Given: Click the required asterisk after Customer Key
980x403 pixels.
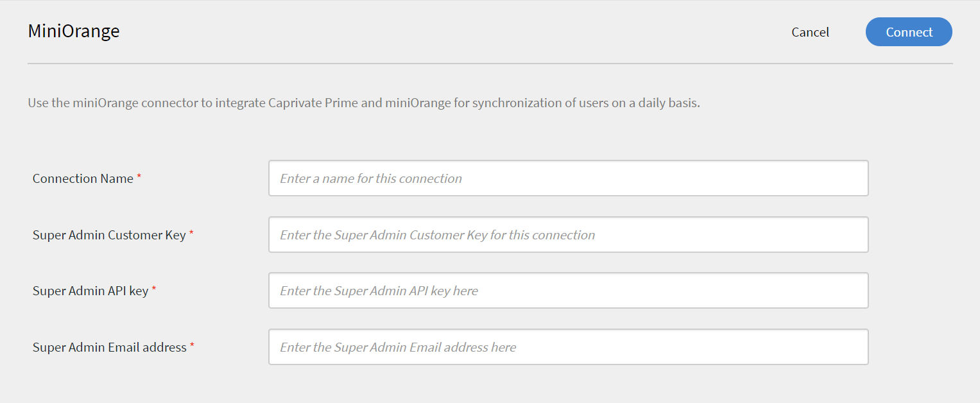Looking at the screenshot, I should point(191,233).
